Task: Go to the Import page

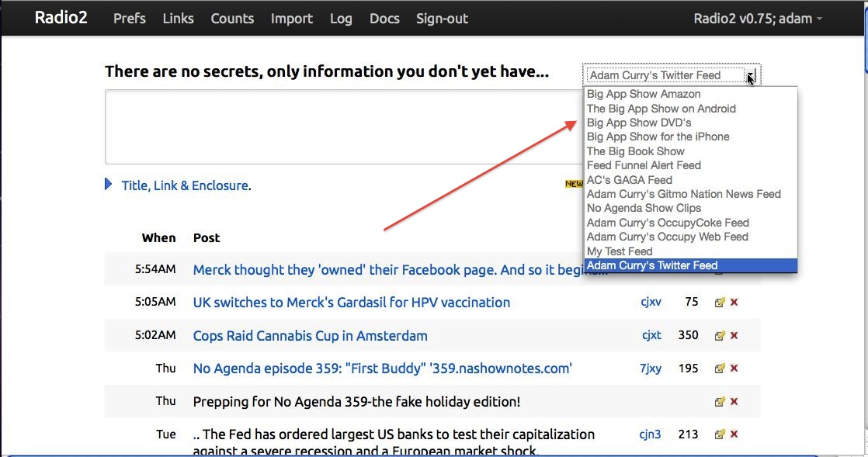Action: [292, 19]
